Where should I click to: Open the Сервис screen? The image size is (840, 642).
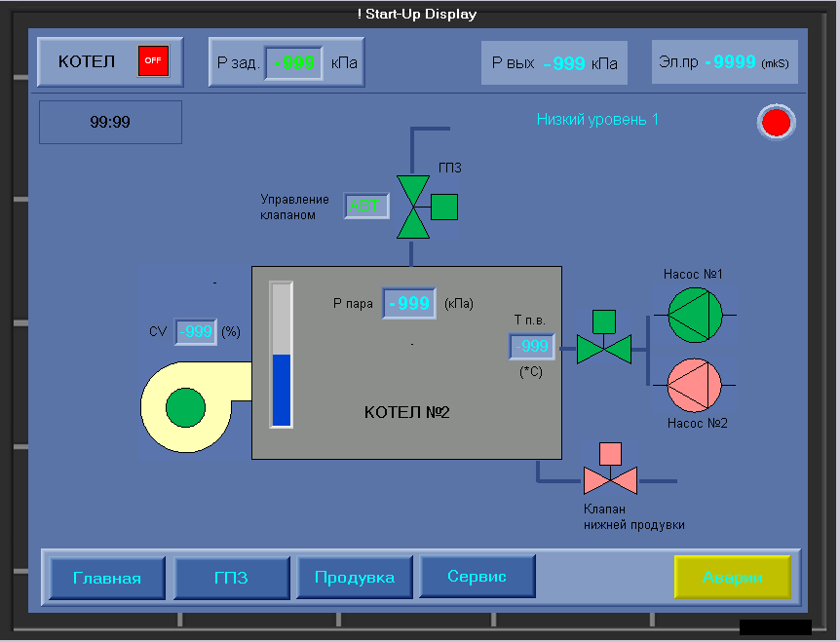[x=477, y=576]
